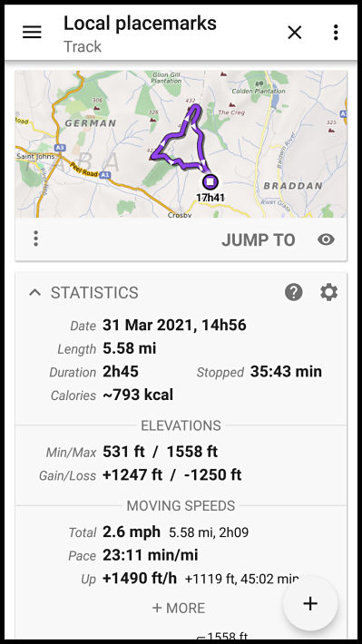Open the hamburger navigation menu
This screenshot has height=644, width=362.
pyautogui.click(x=32, y=32)
